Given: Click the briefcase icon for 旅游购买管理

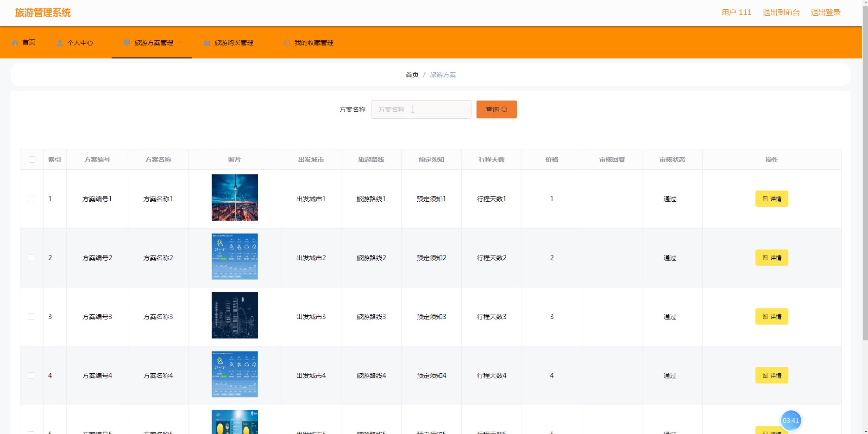Looking at the screenshot, I should [207, 43].
